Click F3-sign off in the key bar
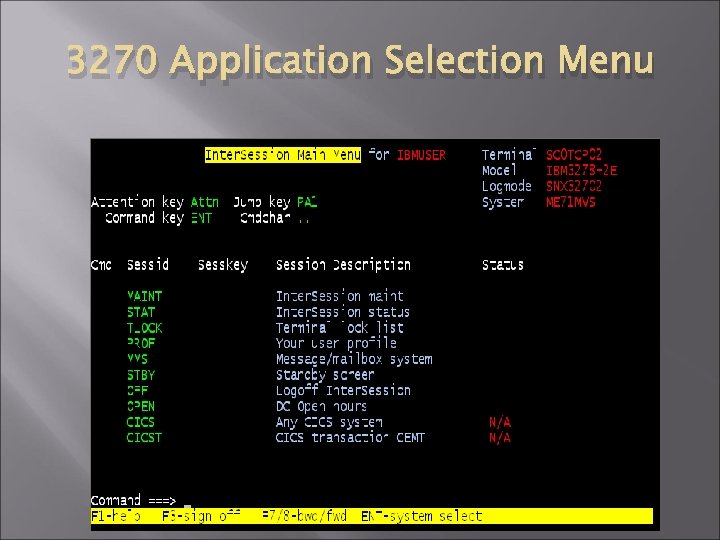This screenshot has height=540, width=720. pyautogui.click(x=201, y=516)
